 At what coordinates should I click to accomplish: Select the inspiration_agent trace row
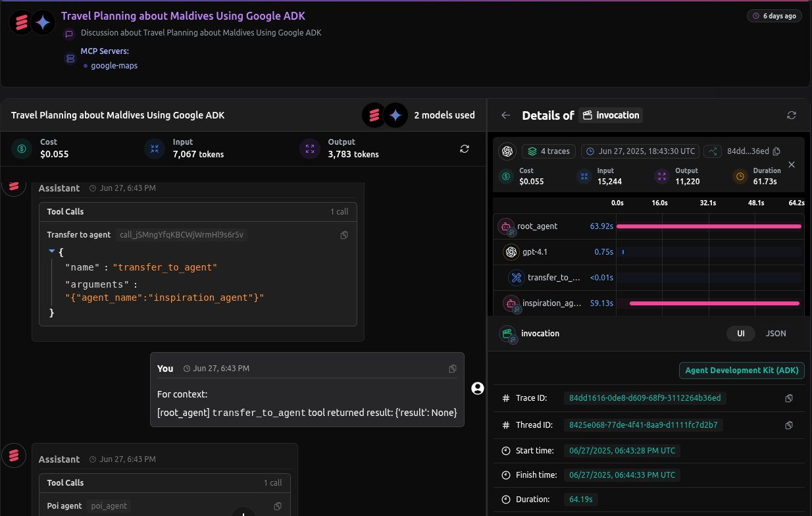[551, 303]
